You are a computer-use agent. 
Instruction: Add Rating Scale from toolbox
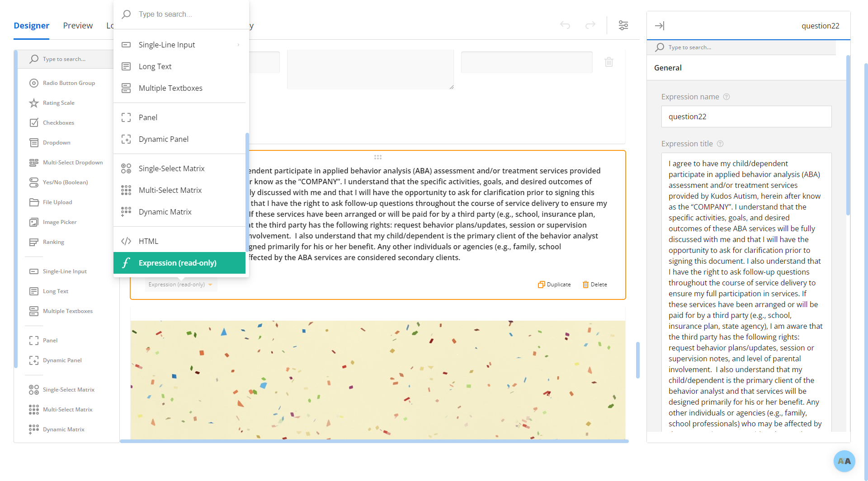(59, 103)
